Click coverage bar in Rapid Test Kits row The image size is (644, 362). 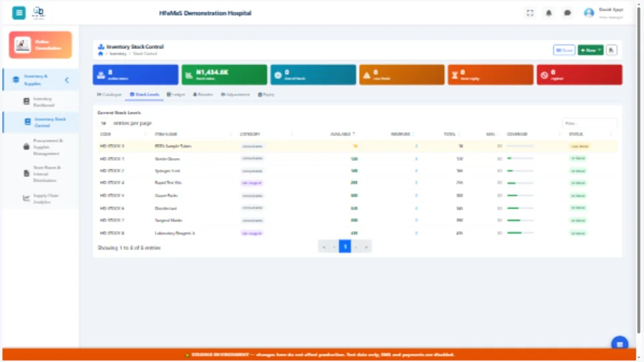(520, 183)
